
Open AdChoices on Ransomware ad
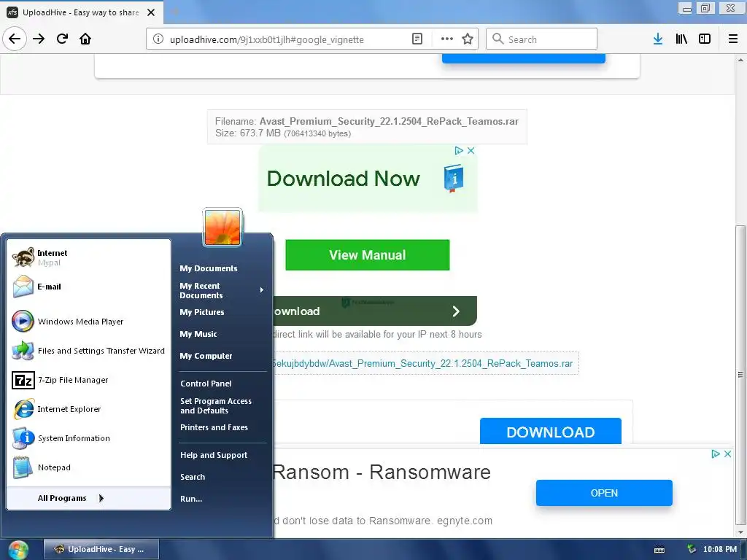click(715, 454)
